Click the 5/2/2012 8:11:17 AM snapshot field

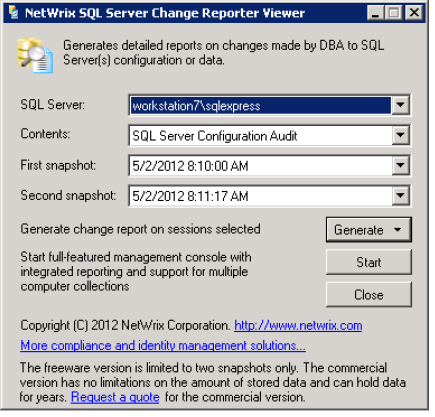click(x=260, y=195)
